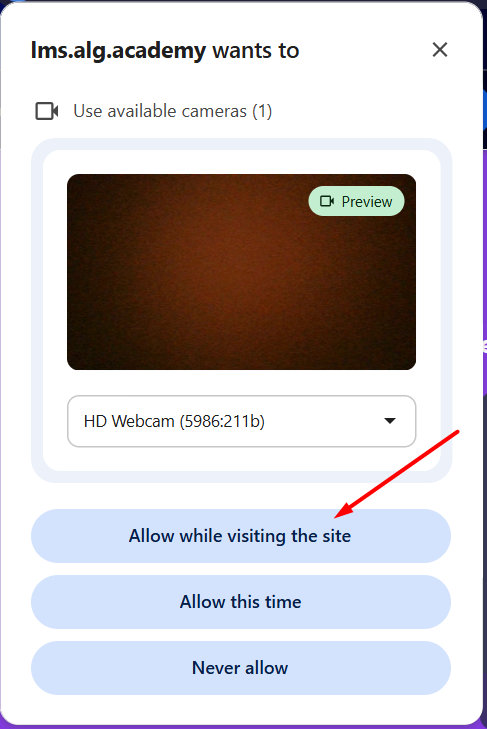Click the HD Webcam (5986:211b) device name text

tap(174, 421)
